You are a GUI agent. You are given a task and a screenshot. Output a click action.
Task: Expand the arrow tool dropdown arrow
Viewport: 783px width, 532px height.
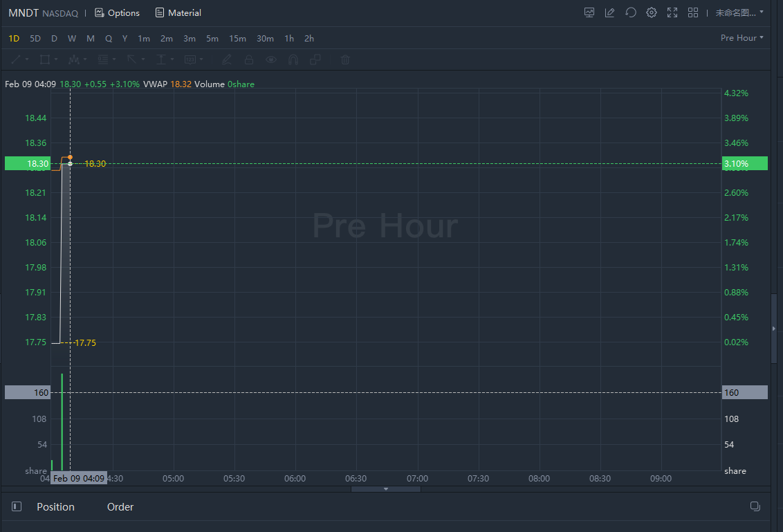[x=142, y=59]
